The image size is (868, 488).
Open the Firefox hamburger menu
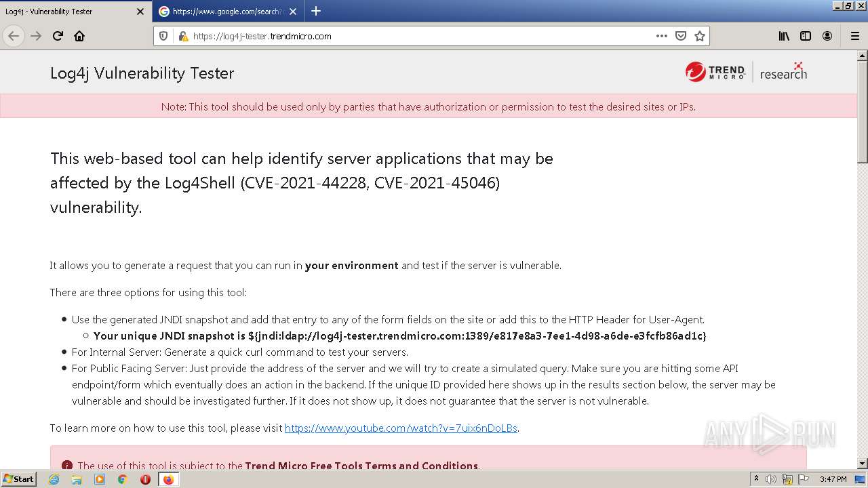pos(854,36)
